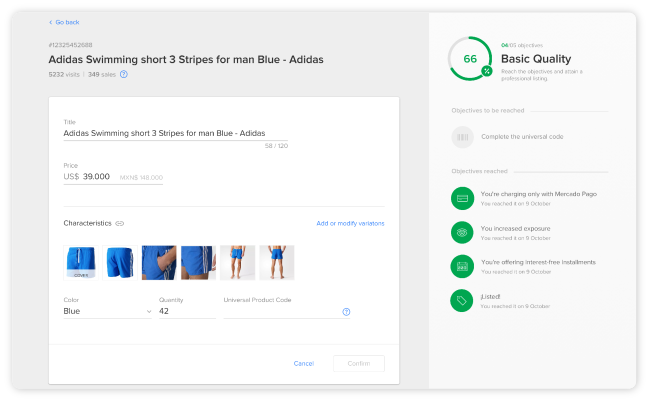Click the 66 percent quality progress ring

pyautogui.click(x=470, y=59)
